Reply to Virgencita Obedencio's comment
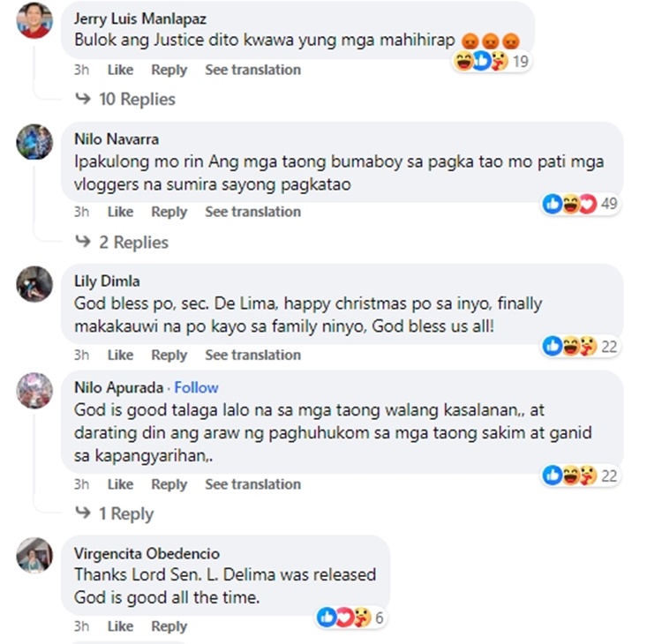662x644 pixels. tap(169, 626)
